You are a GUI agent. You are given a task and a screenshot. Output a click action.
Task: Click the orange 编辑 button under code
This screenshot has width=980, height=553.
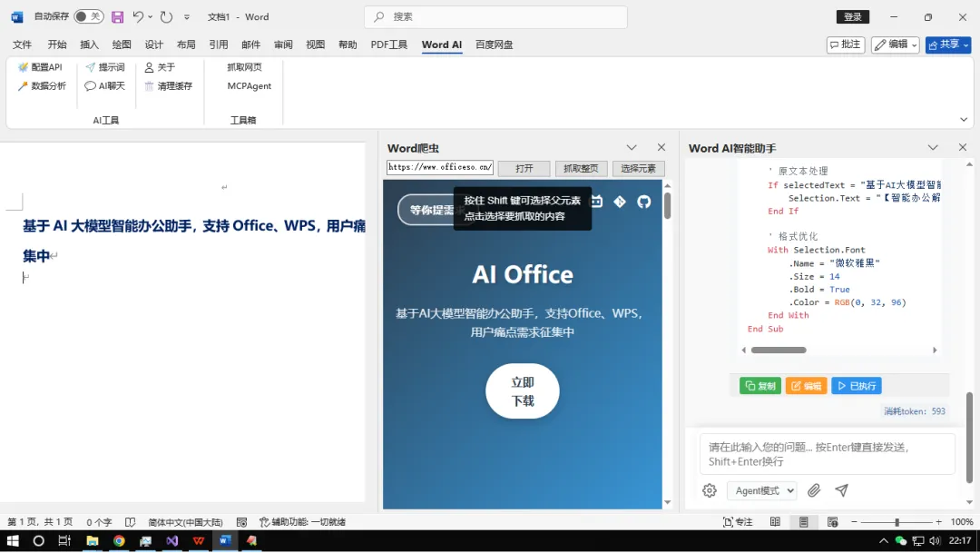[807, 386]
